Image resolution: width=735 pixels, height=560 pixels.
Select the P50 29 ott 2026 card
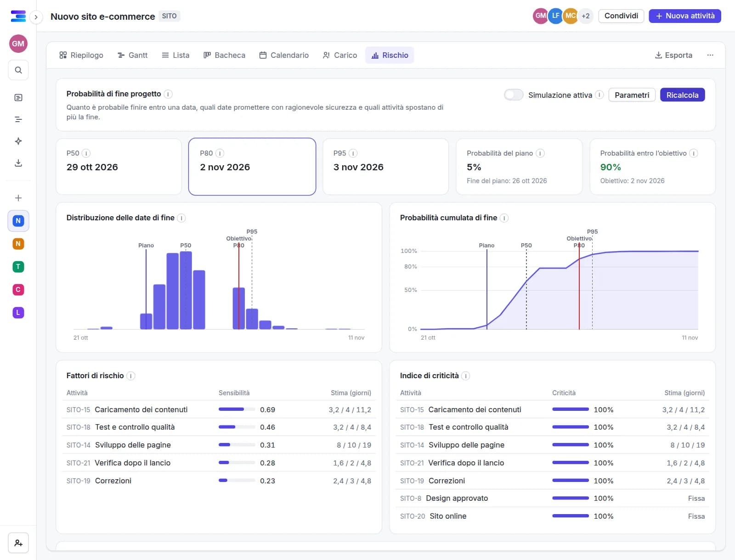(119, 167)
